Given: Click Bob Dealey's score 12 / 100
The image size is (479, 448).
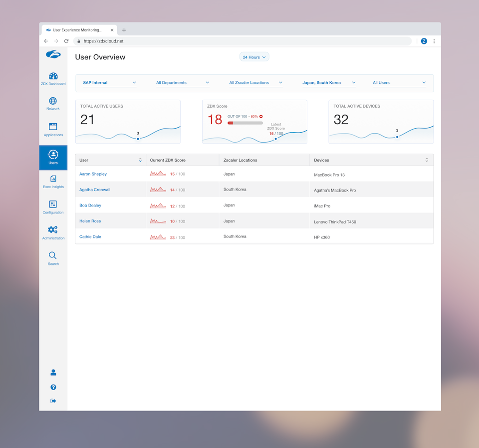Looking at the screenshot, I should 178,206.
